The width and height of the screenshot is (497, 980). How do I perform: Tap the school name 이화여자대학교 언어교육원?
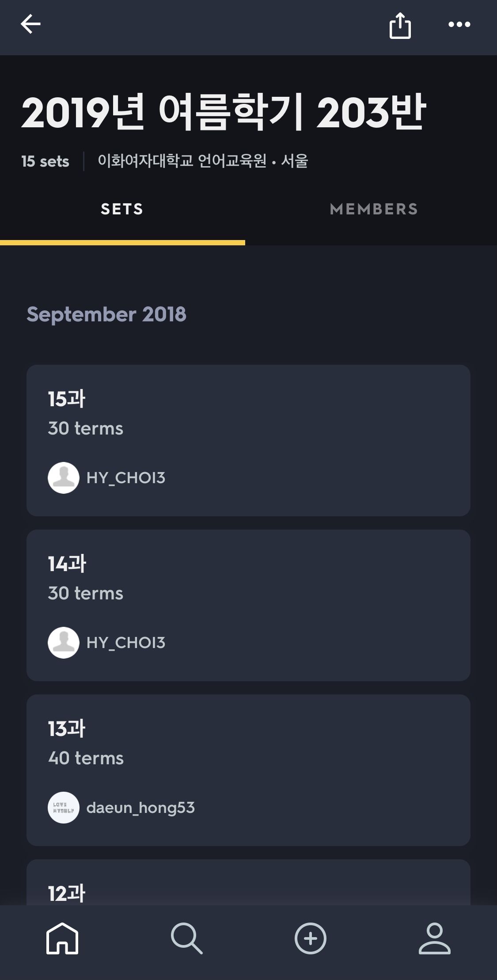pyautogui.click(x=182, y=161)
